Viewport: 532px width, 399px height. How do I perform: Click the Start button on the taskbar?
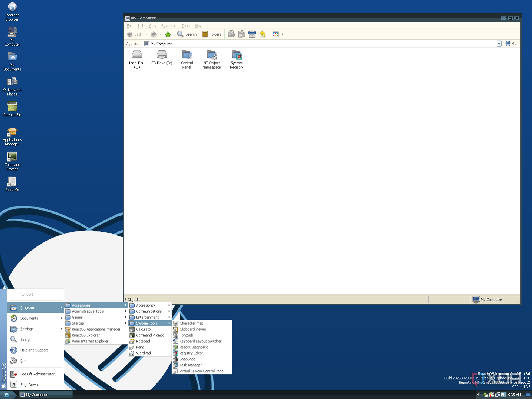coord(8,395)
